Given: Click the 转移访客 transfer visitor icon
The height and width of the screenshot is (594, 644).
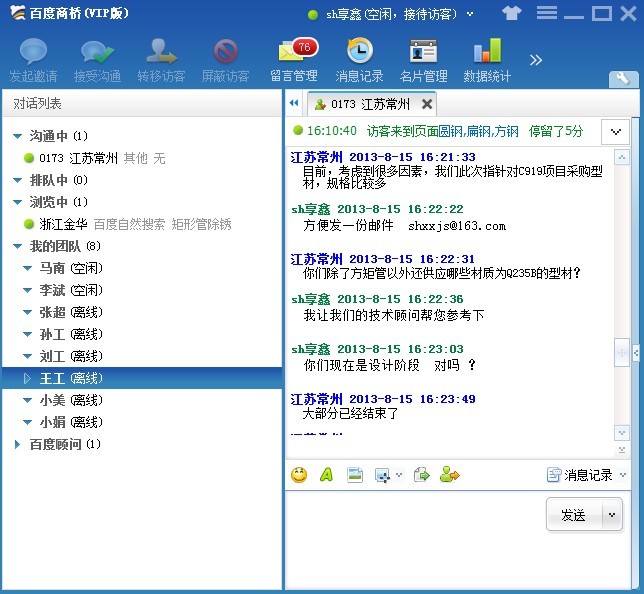Looking at the screenshot, I should pos(161,51).
